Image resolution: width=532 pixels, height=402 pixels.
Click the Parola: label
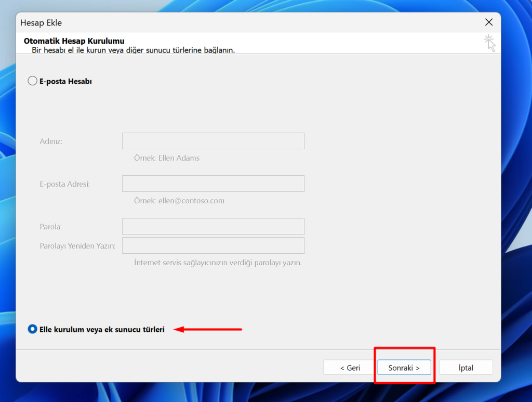pos(51,227)
